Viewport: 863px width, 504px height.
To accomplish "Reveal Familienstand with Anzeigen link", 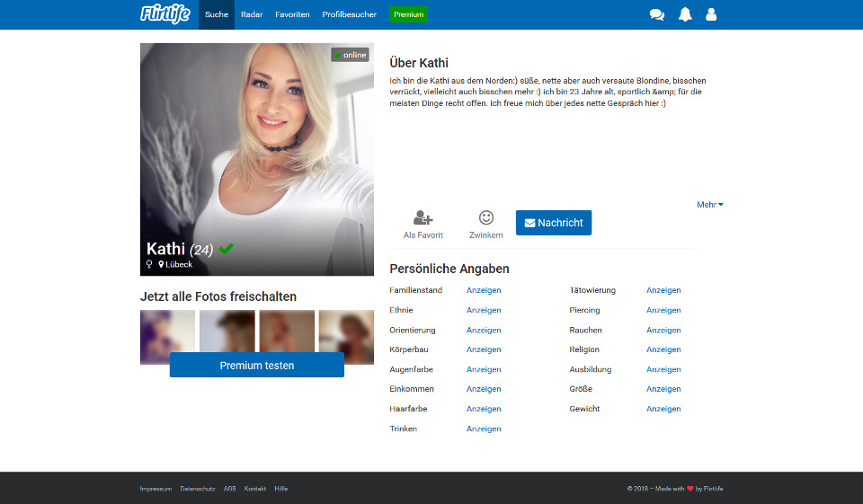I will (484, 290).
